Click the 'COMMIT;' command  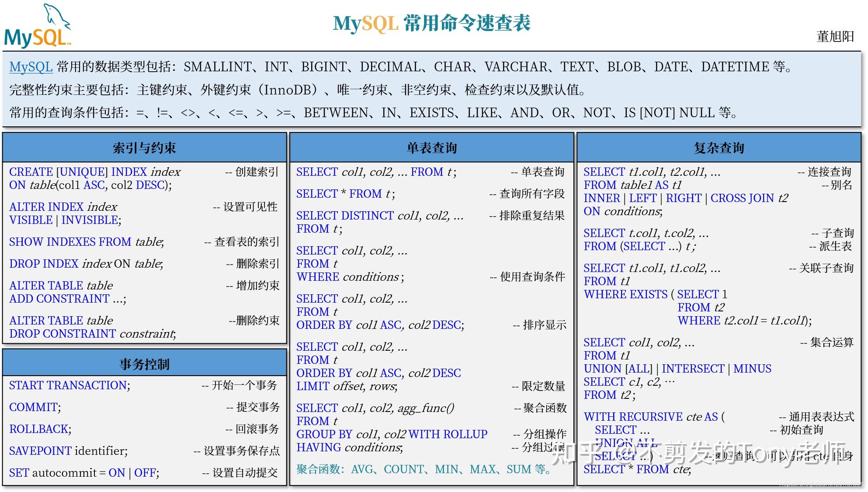[35, 407]
